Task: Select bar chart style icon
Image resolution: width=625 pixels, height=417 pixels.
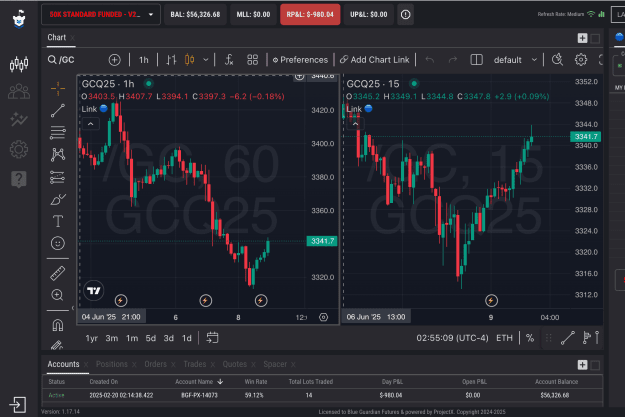Action: tap(171, 60)
